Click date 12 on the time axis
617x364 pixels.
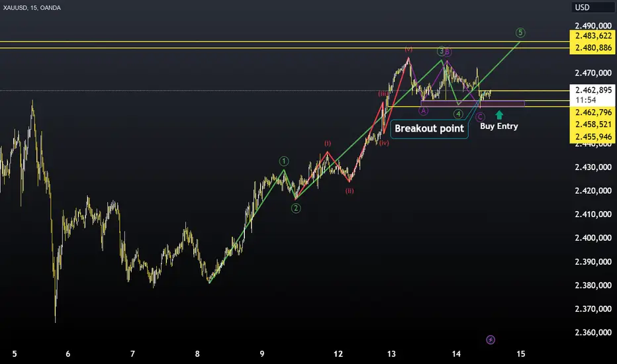pos(338,354)
